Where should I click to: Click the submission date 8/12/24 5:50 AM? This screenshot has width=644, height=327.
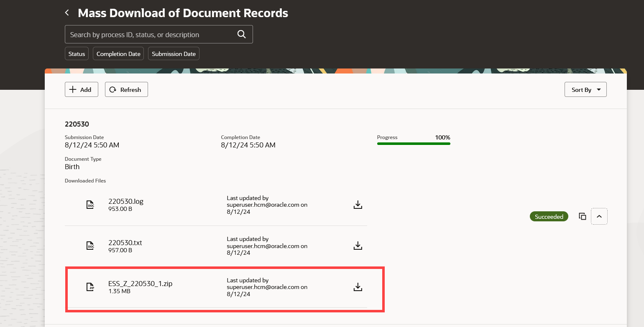coord(92,145)
